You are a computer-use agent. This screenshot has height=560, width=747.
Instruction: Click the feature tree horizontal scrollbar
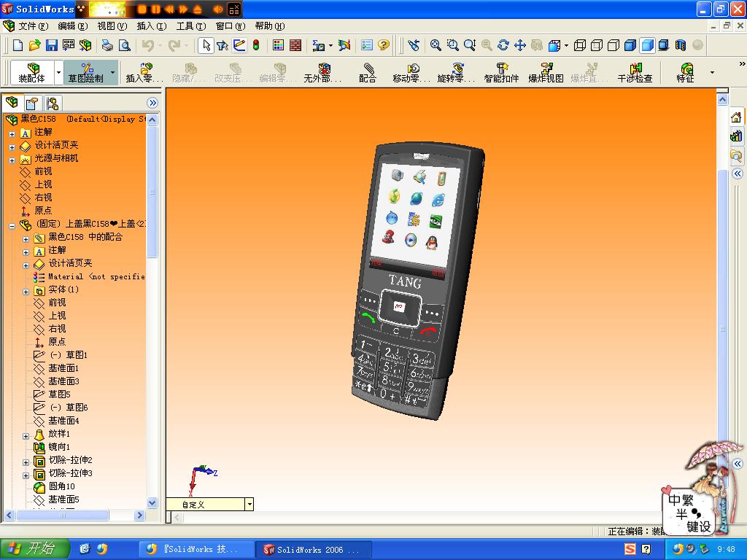point(63,516)
